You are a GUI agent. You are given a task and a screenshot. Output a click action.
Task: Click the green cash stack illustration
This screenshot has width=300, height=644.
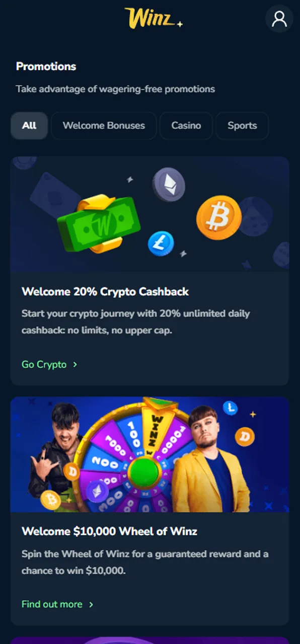tap(100, 224)
